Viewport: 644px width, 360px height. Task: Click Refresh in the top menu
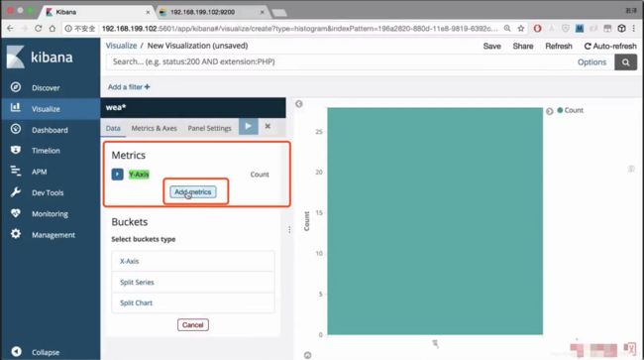pos(559,46)
